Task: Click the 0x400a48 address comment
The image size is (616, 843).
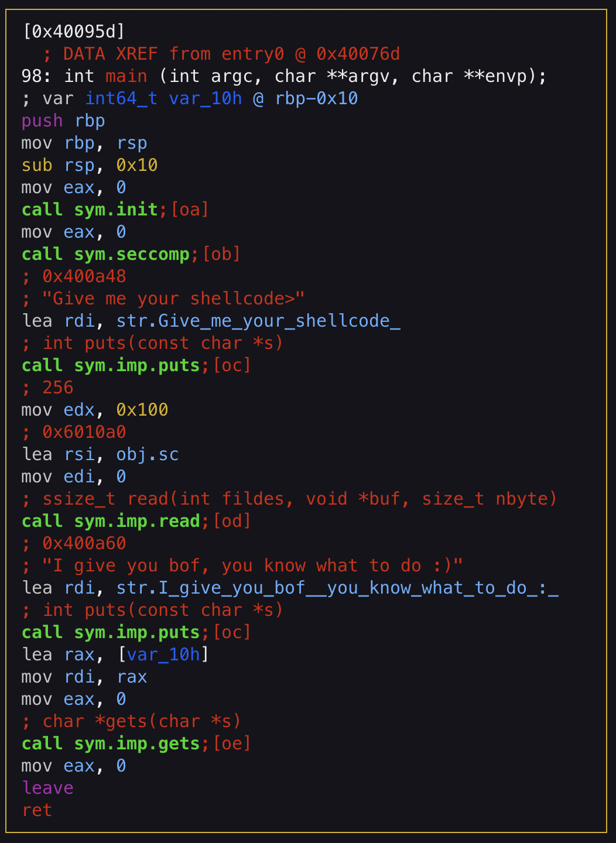Action: 84,276
